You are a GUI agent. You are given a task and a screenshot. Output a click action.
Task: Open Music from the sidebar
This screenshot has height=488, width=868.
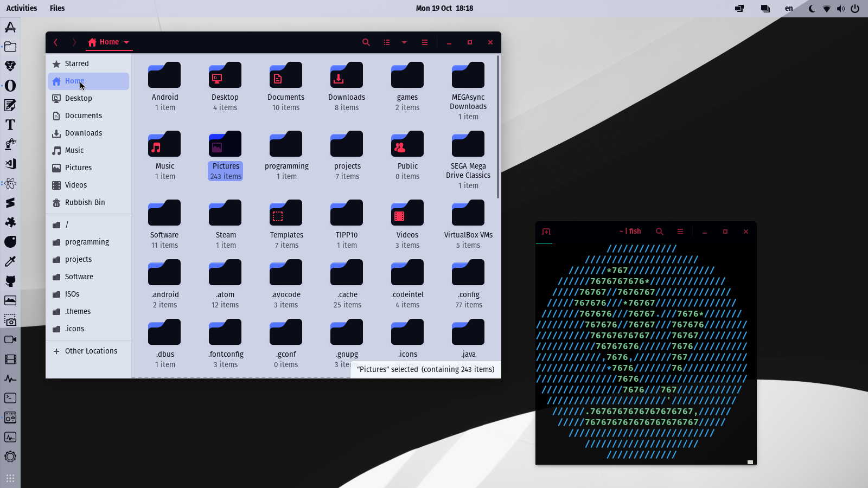tap(88, 151)
